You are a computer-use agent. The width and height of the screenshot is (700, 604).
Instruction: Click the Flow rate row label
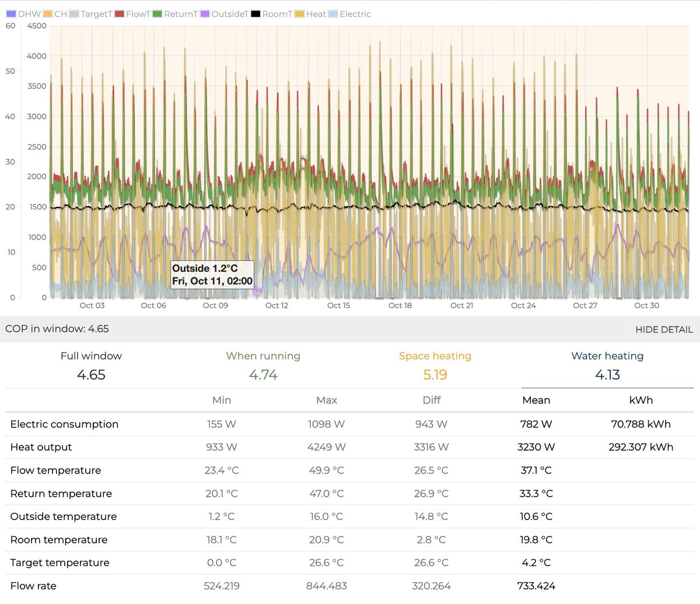(33, 586)
